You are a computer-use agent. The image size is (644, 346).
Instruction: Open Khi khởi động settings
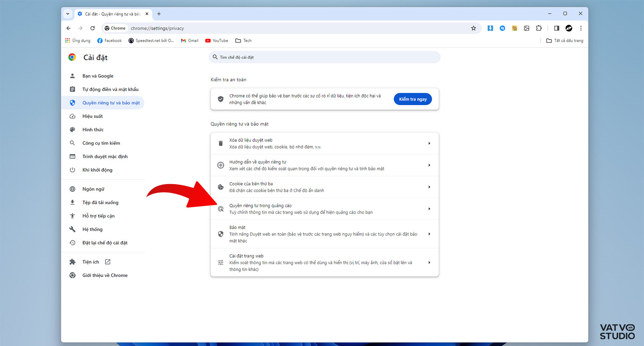(x=103, y=170)
